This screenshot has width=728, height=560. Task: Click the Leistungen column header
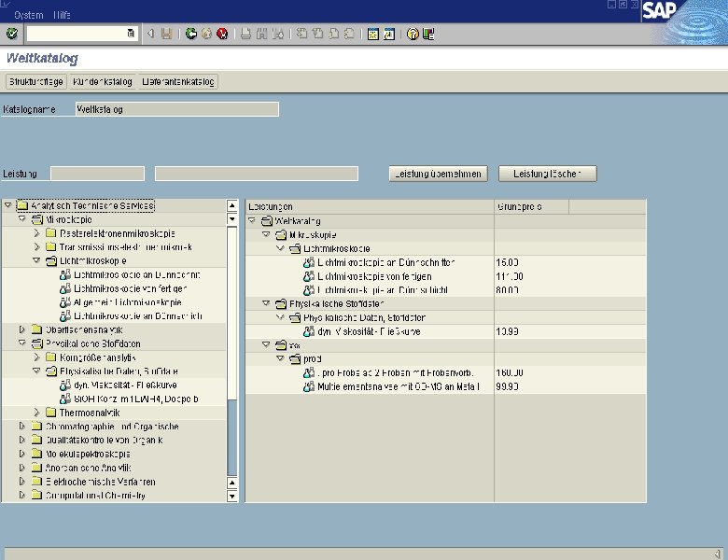[x=370, y=206]
